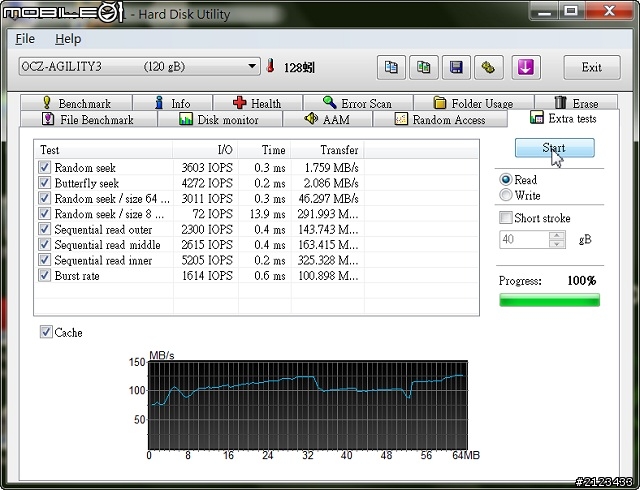
Task: Click the green progress bar
Action: point(549,300)
